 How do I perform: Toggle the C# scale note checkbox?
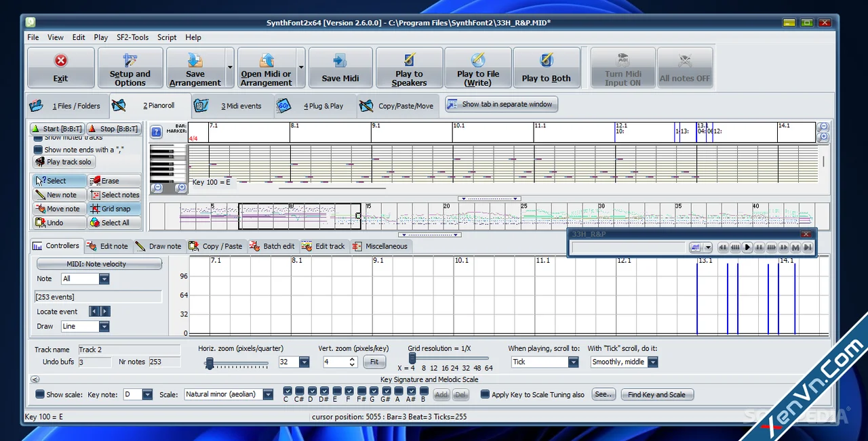[x=300, y=391]
